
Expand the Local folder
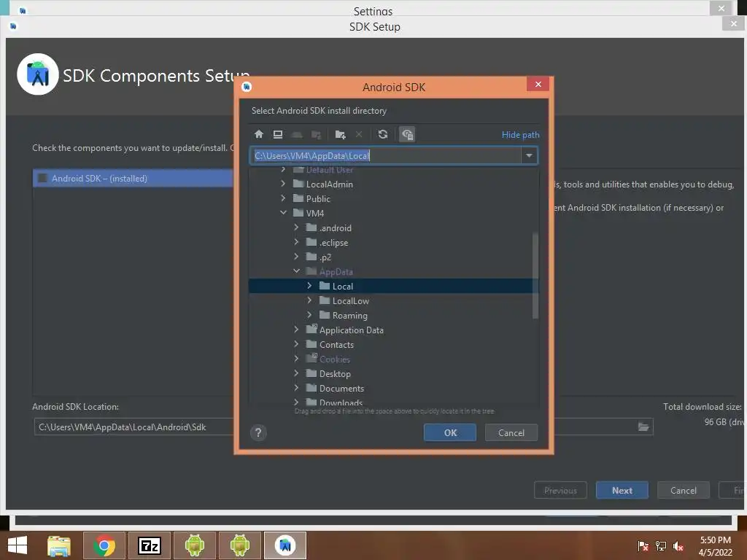[x=309, y=286]
